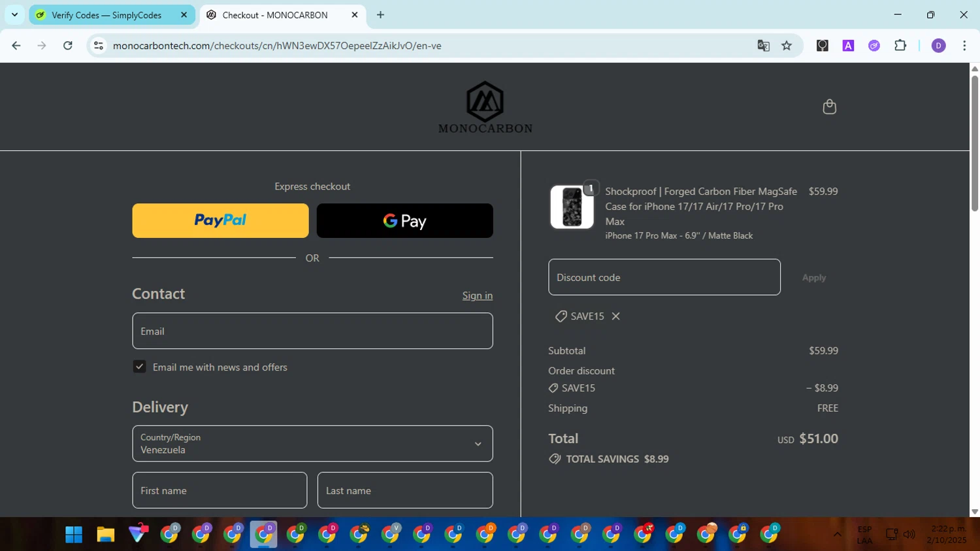Open the Chrome profile avatar D
The image size is (980, 551).
tap(938, 46)
